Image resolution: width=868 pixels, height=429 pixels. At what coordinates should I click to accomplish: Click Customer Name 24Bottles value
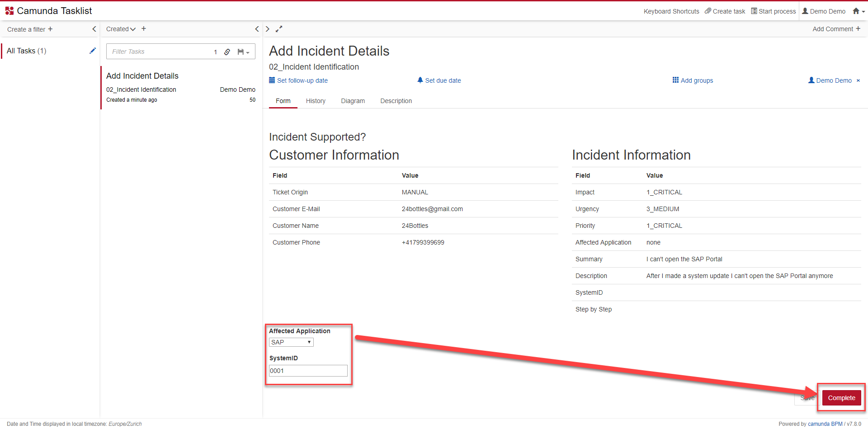point(415,226)
